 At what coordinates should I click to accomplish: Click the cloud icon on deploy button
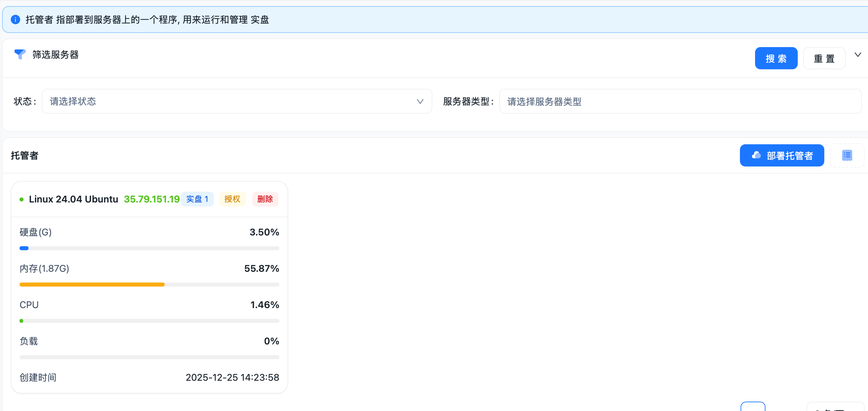click(756, 155)
